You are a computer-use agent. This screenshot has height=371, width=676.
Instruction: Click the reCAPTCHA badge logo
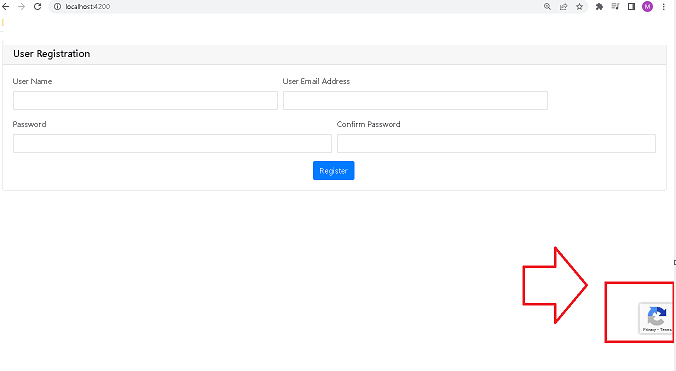point(657,316)
